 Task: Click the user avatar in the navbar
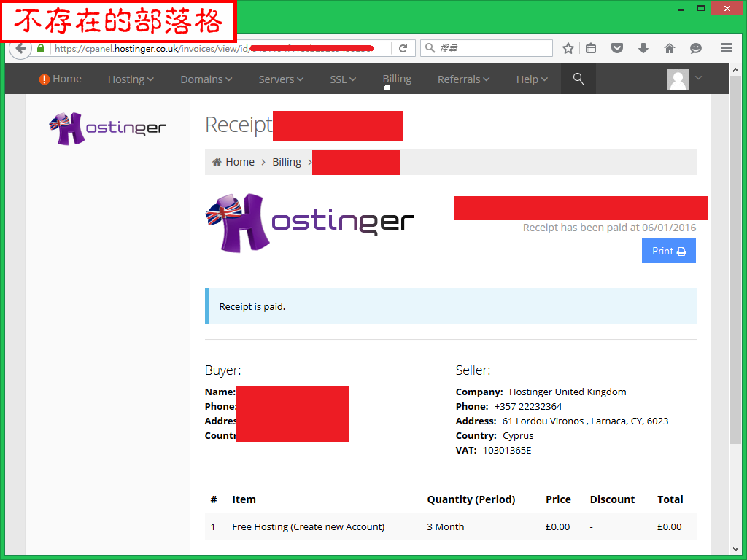678,79
